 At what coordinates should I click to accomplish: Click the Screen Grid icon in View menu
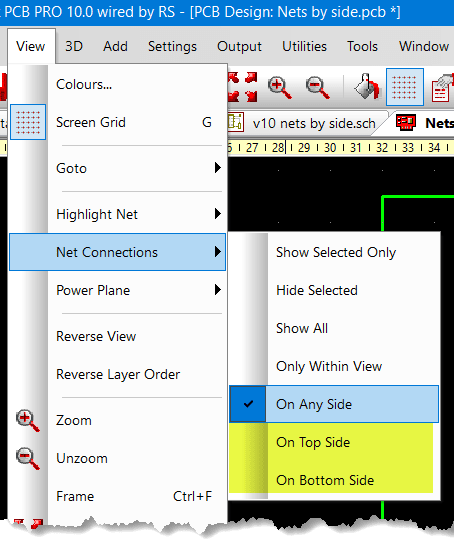28,122
